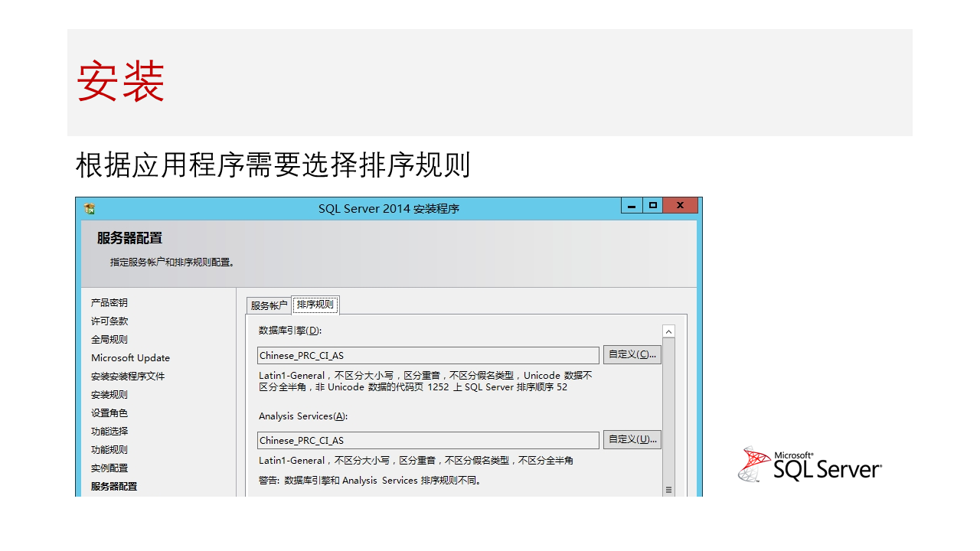Screen dimensions: 980x551
Task: Select bold 服务器配置 step in sidebar
Action: tap(114, 487)
